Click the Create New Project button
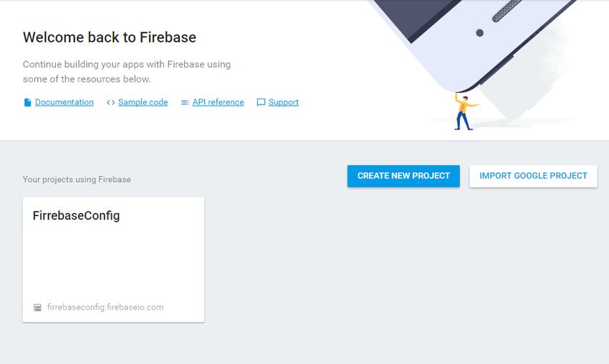Image resolution: width=609 pixels, height=364 pixels. click(x=403, y=176)
